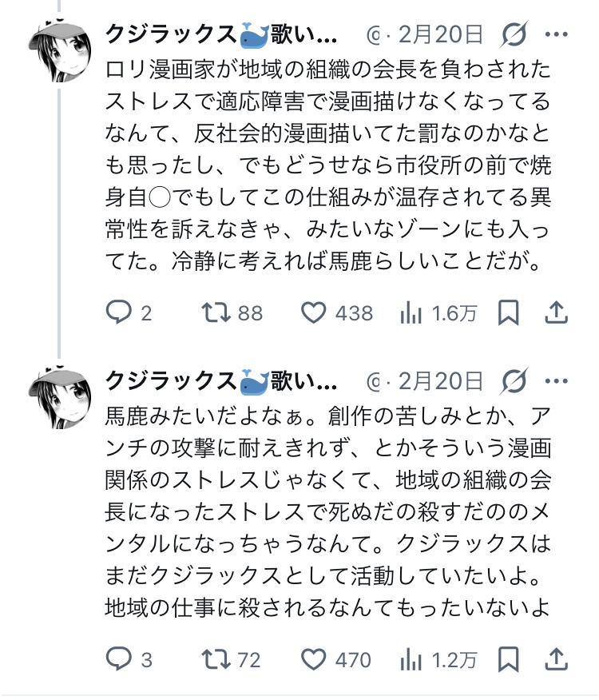Bookmark the first tweet

[x=508, y=313]
